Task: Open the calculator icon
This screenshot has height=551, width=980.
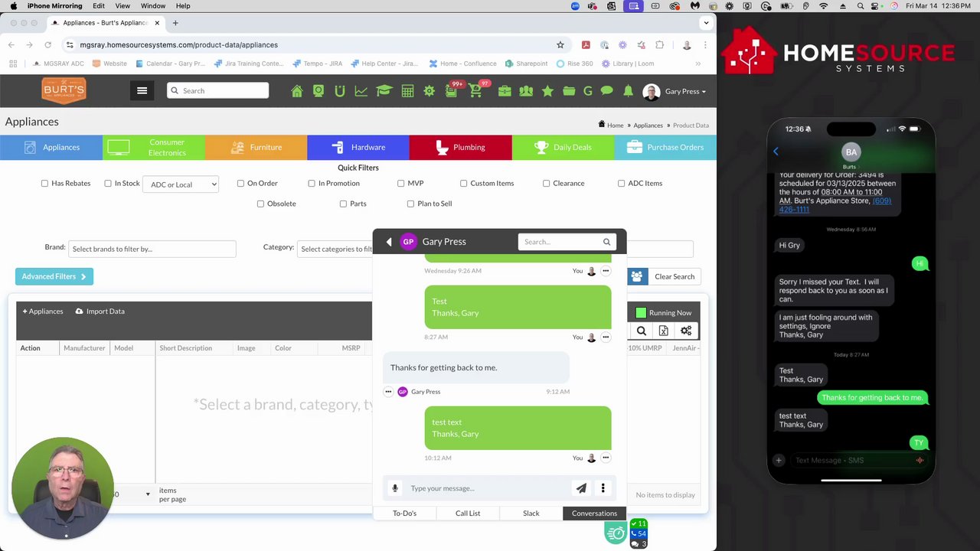Action: [407, 91]
